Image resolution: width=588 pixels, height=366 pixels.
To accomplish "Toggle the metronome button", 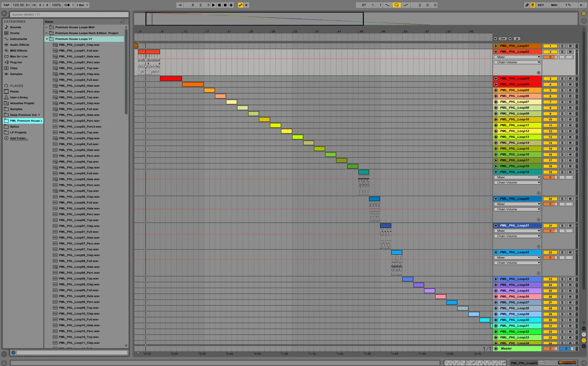I will (67, 5).
